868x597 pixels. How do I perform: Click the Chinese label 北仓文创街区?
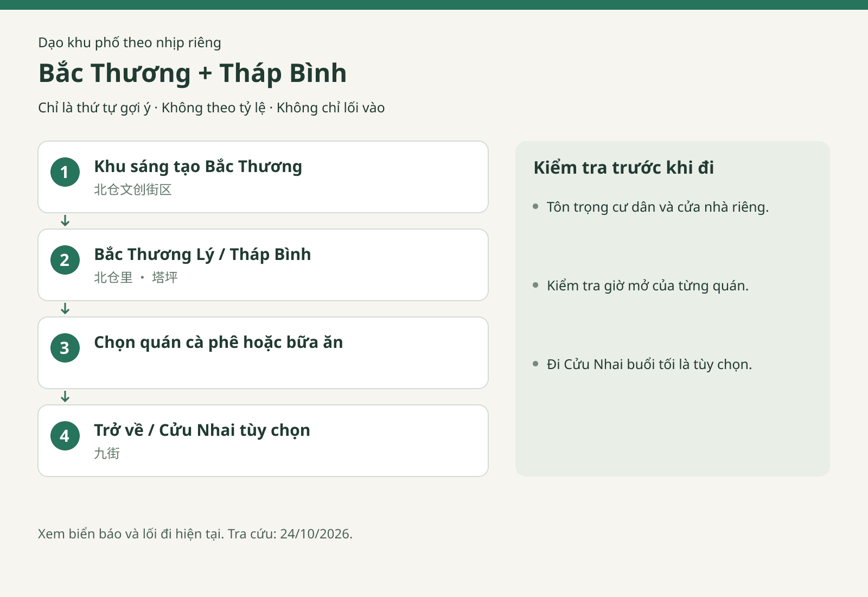point(133,189)
